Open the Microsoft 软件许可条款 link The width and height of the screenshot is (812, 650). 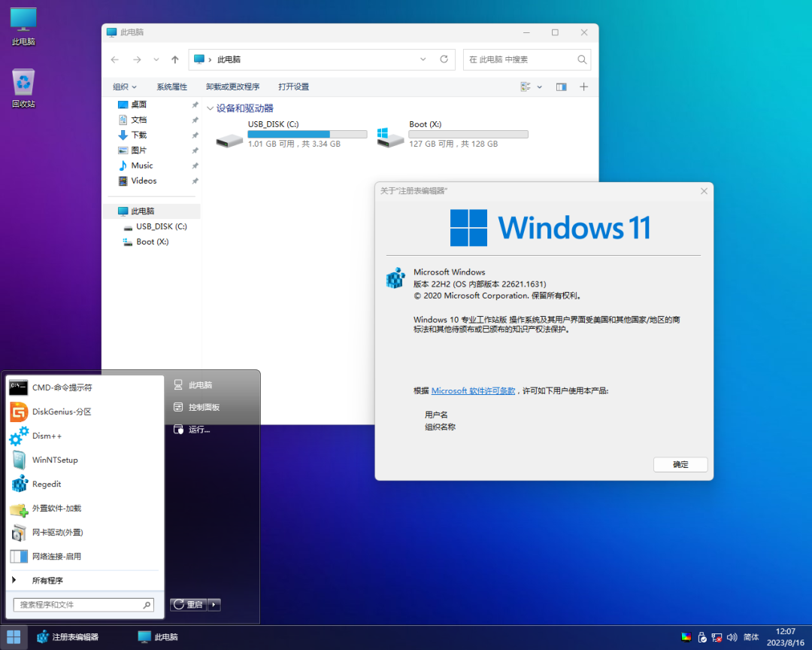[x=473, y=391]
